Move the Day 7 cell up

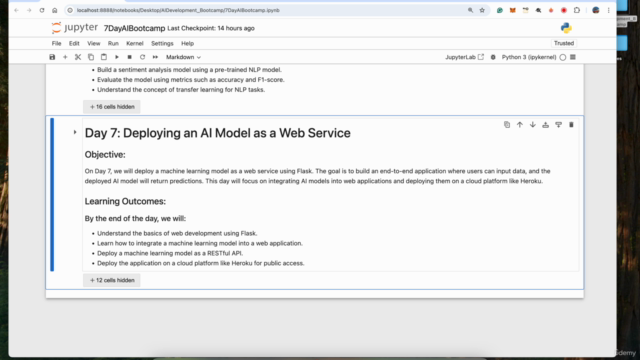click(520, 124)
